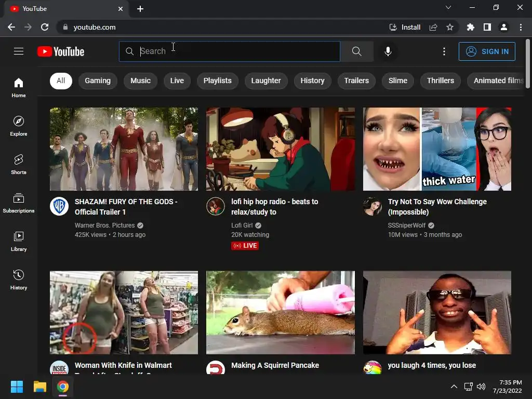Select the All filter chip
532x399 pixels.
click(61, 81)
